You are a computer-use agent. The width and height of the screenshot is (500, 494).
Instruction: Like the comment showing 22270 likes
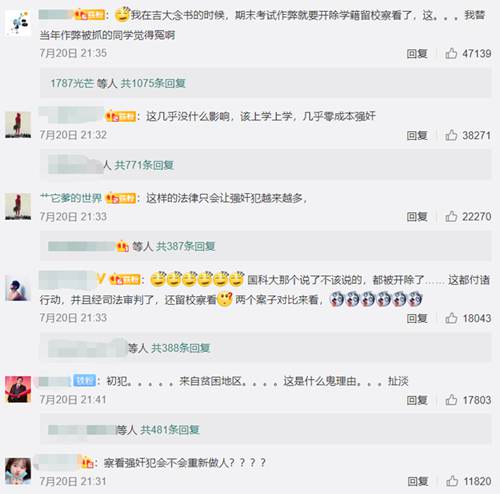point(451,216)
